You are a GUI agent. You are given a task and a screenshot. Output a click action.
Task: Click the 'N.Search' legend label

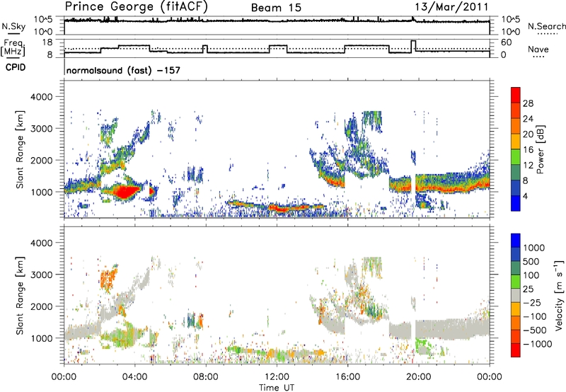pos(546,26)
